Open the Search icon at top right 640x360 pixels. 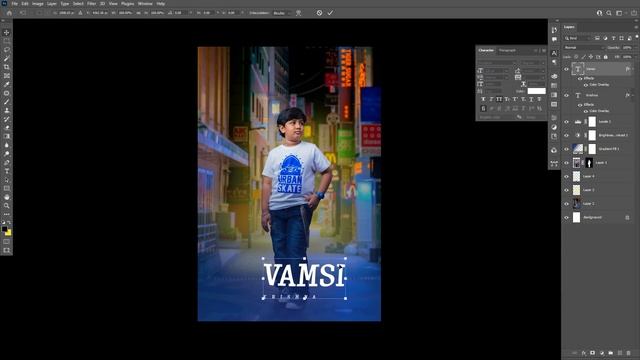coord(609,13)
